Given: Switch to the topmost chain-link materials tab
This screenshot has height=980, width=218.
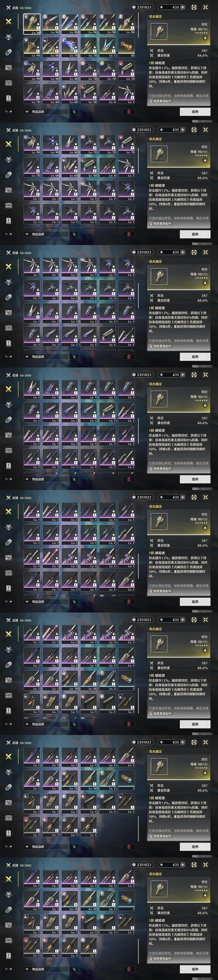Looking at the screenshot, I should coord(8,52).
